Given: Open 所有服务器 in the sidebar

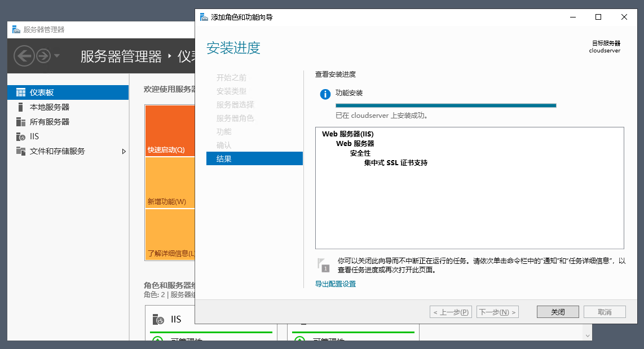Looking at the screenshot, I should 68,122.
